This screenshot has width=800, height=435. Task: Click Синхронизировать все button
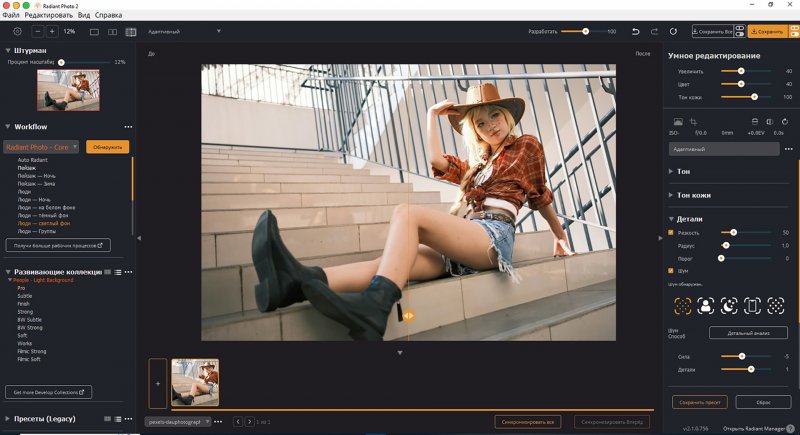(x=528, y=422)
